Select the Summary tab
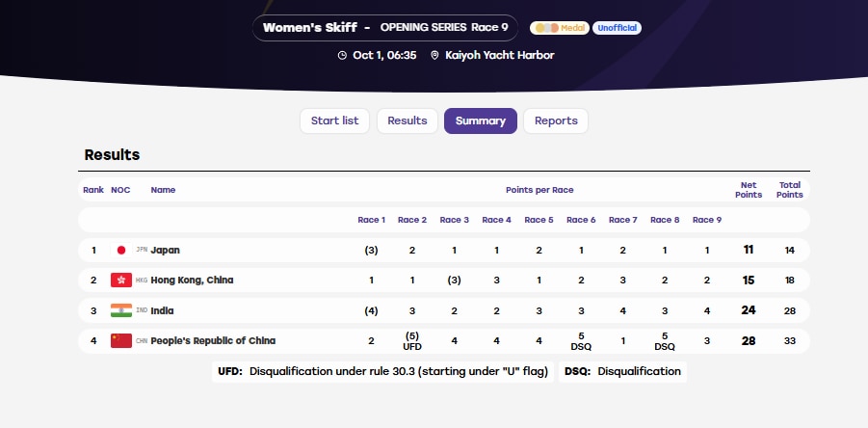This screenshot has width=868, height=428. click(x=481, y=120)
